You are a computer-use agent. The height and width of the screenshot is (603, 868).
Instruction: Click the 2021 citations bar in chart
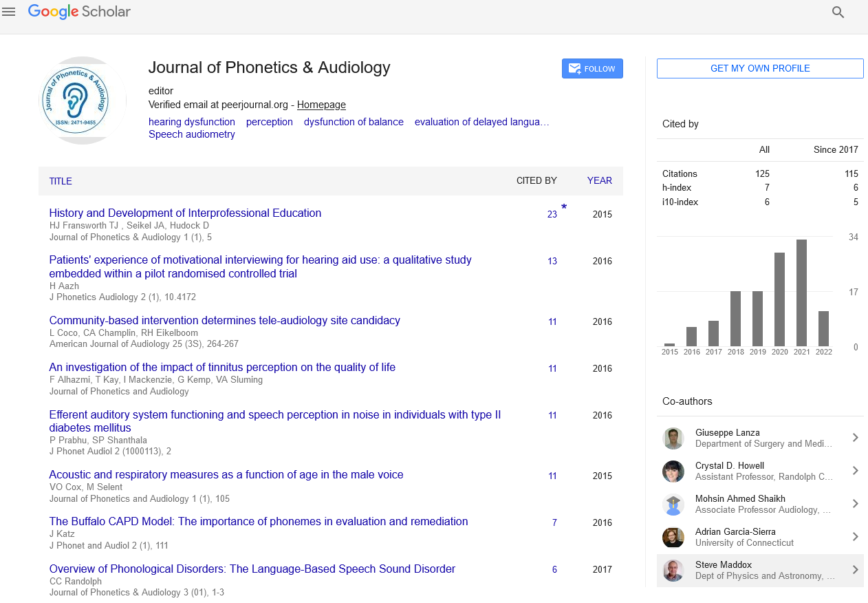801,293
